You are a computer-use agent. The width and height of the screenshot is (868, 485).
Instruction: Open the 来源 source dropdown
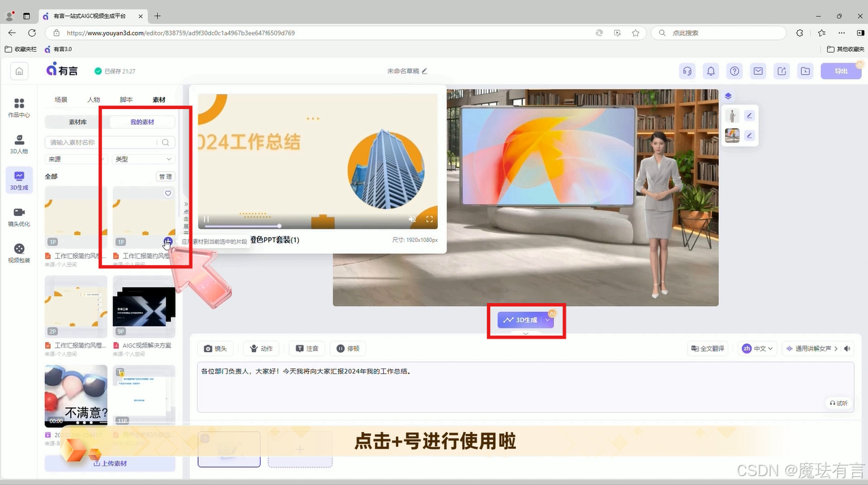pyautogui.click(x=76, y=159)
